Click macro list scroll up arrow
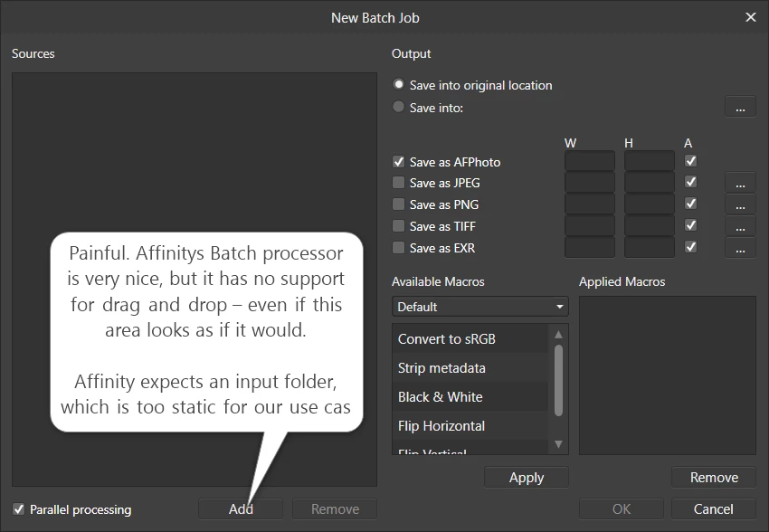This screenshot has height=532, width=769. (558, 335)
